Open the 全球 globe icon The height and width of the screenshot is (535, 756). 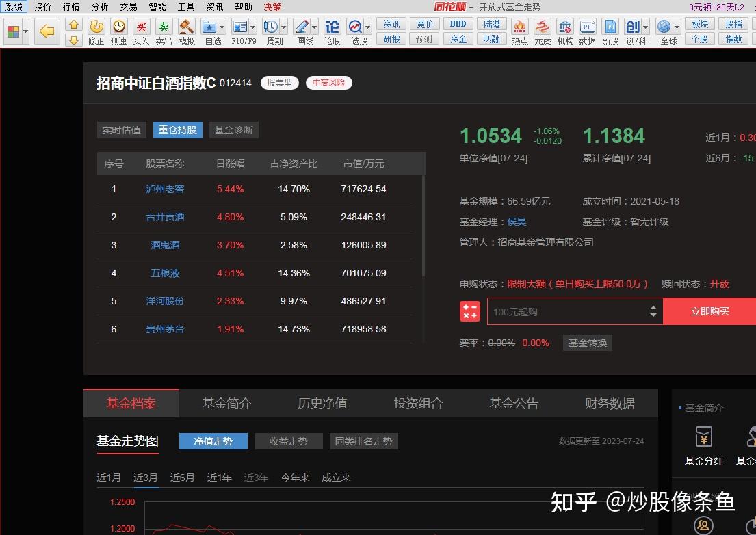pyautogui.click(x=664, y=27)
